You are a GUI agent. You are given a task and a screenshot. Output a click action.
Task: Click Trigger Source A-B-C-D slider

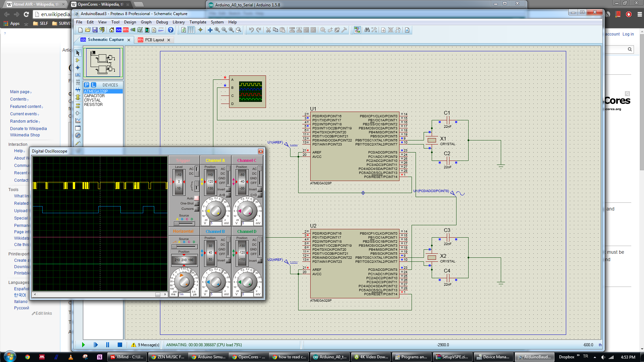click(x=184, y=223)
